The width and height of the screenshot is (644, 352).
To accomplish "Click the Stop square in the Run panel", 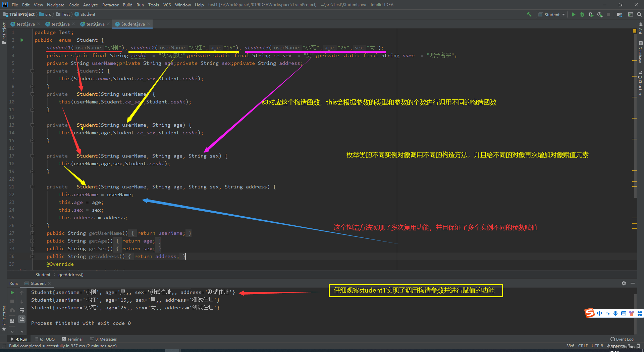I will click(x=12, y=301).
